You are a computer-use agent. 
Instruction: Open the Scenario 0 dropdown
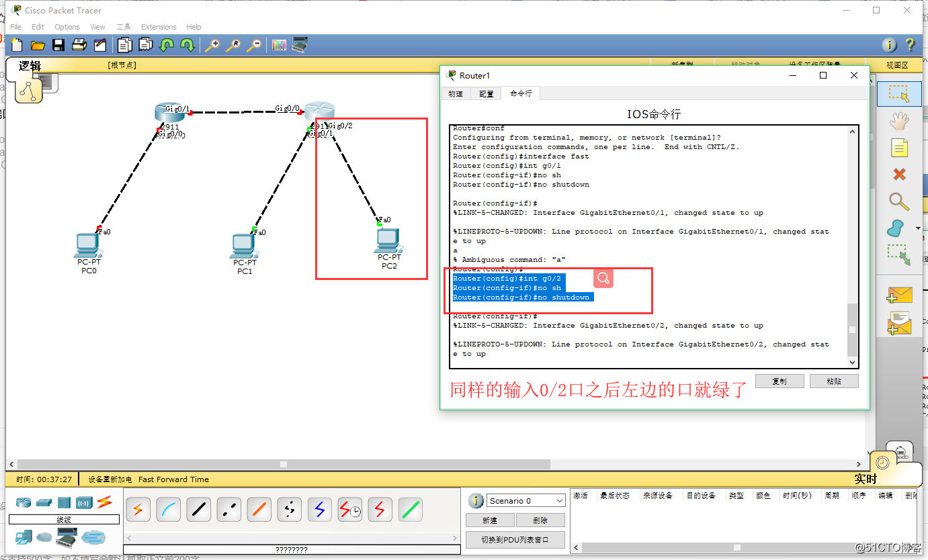[526, 501]
